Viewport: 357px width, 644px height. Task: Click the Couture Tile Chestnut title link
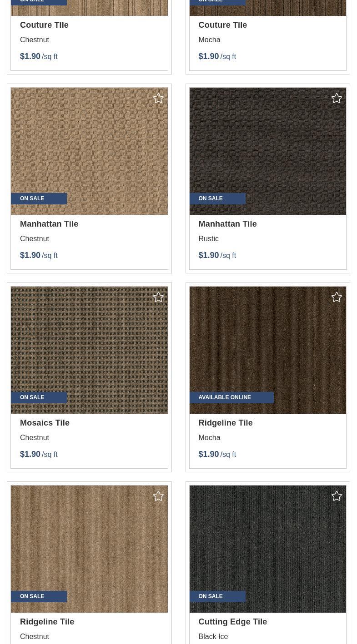pos(44,25)
